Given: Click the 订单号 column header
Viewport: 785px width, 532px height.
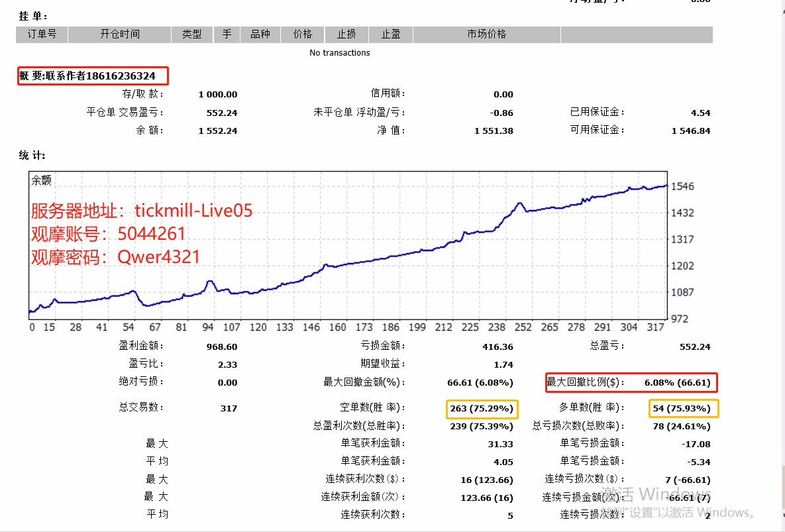Looking at the screenshot, I should [x=42, y=34].
